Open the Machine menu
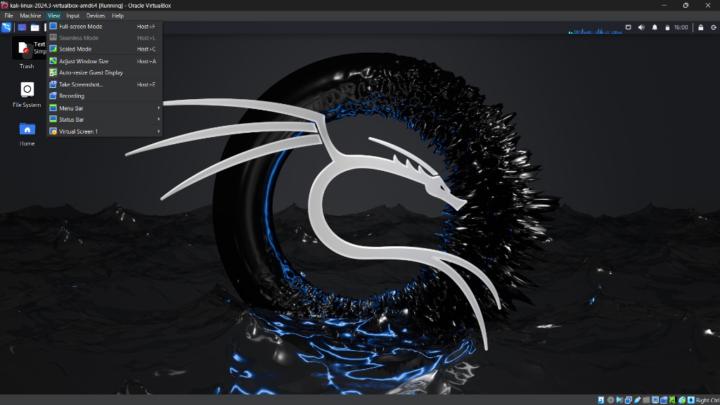The width and height of the screenshot is (720, 405). 30,16
